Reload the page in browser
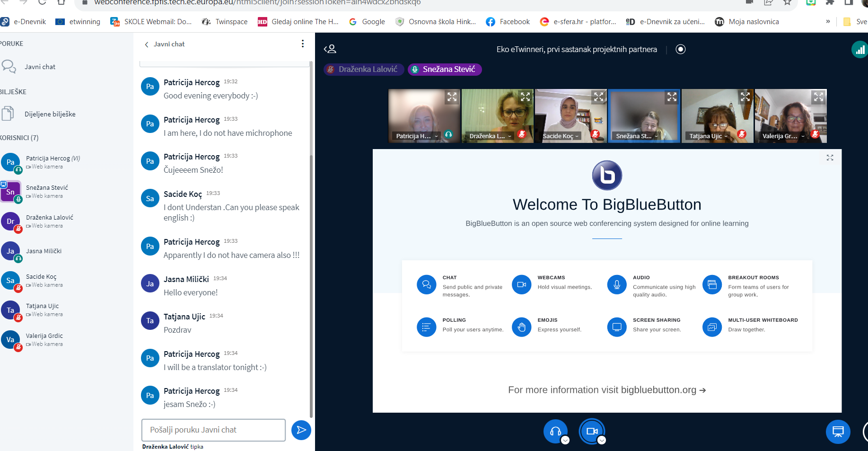Screen dimensions: 868x451 click(42, 2)
